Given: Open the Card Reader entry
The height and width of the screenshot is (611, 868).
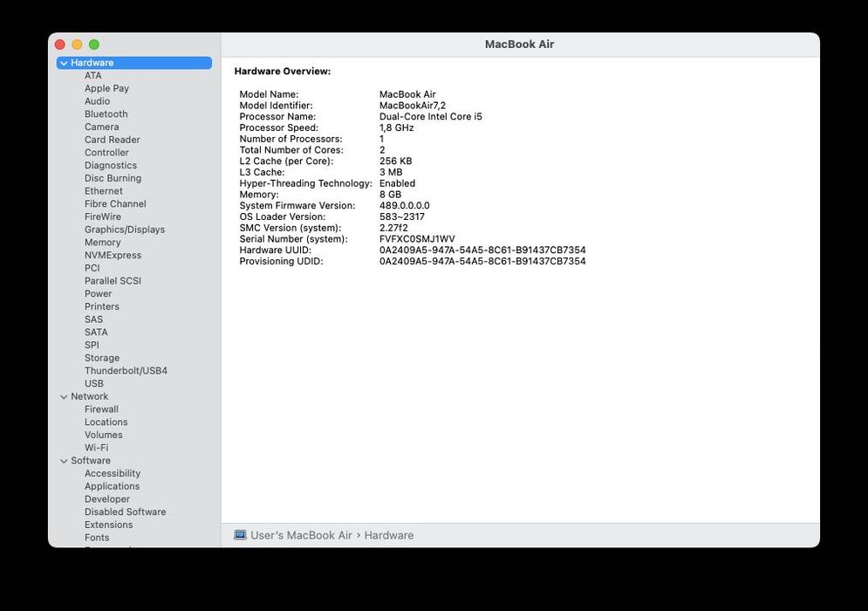Looking at the screenshot, I should [x=112, y=140].
